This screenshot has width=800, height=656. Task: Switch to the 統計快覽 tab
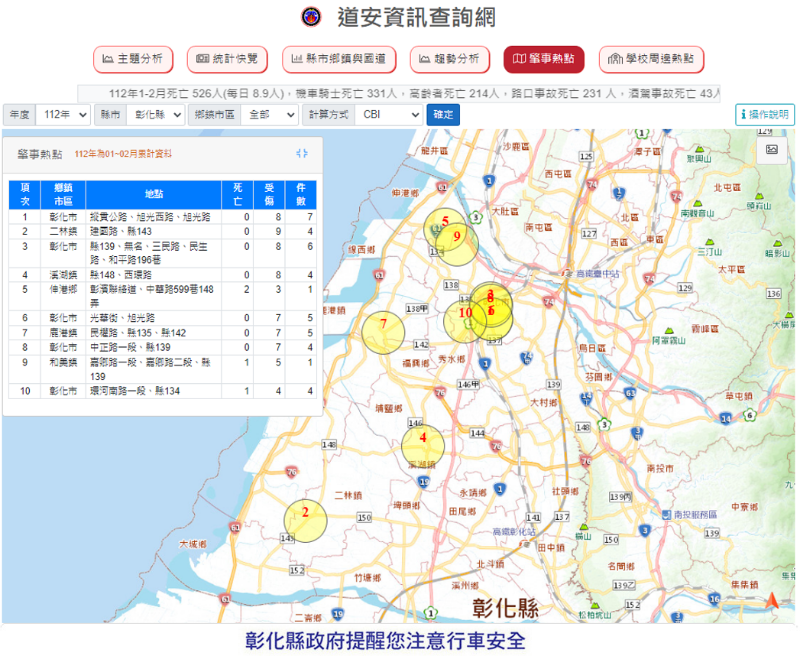(x=227, y=59)
